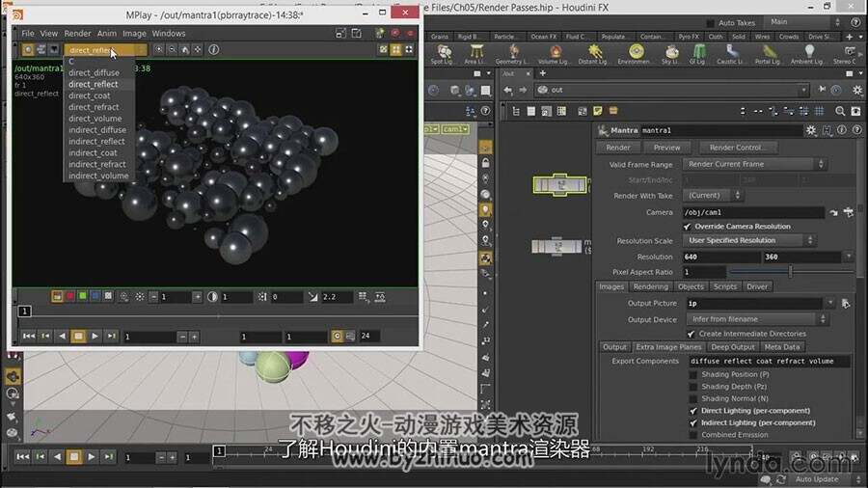Open the Valid Frame Range dropdown
This screenshot has height=488, width=868.
click(754, 164)
